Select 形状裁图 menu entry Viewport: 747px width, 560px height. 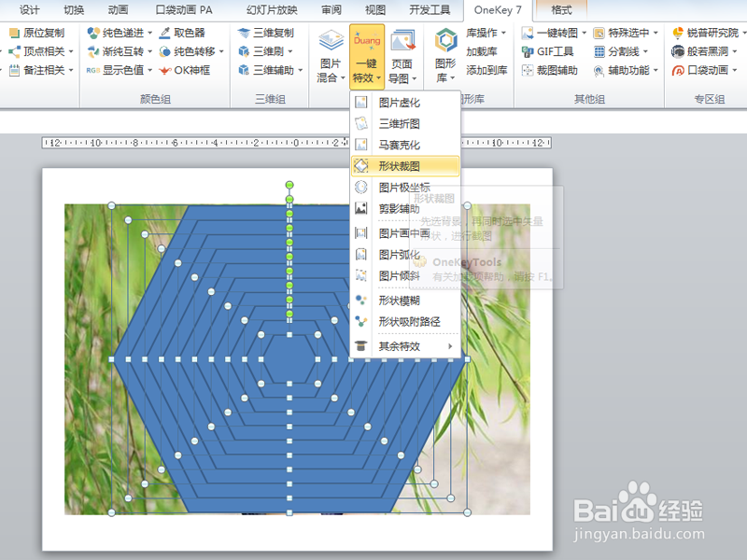[405, 166]
